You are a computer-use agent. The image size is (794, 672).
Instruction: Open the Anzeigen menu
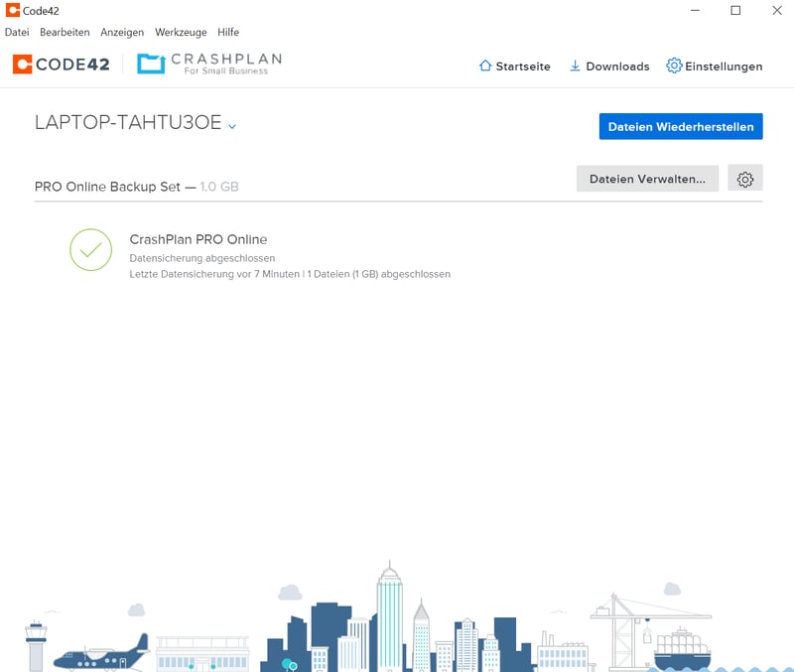point(122,32)
